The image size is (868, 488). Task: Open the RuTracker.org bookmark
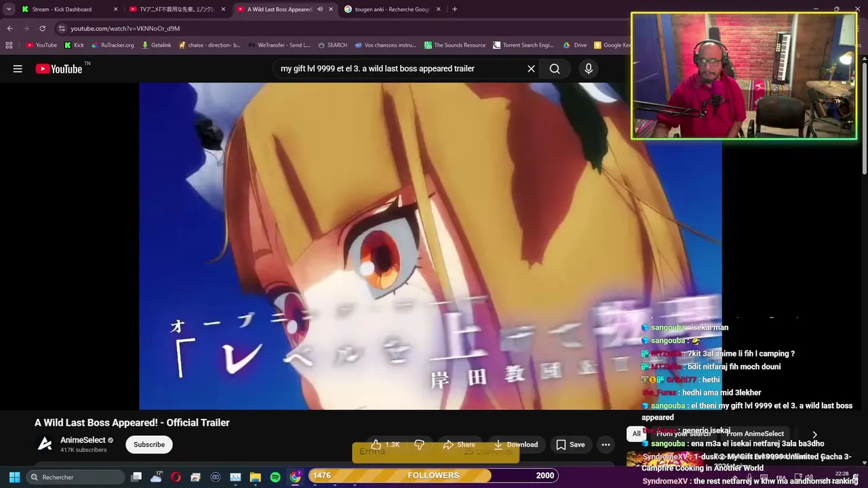click(113, 45)
